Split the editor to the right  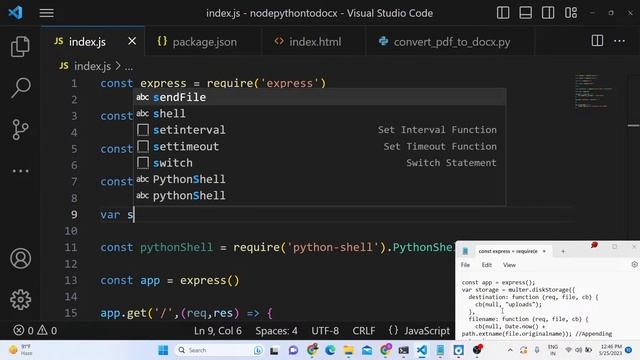click(597, 40)
